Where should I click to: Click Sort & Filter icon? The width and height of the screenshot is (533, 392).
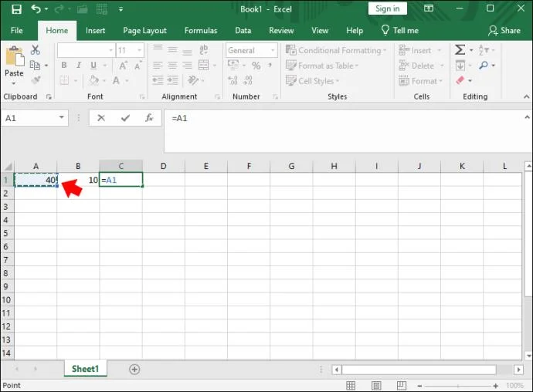[484, 50]
